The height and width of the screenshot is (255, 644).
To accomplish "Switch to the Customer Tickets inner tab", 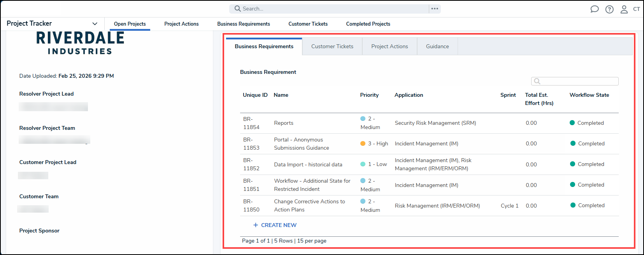I will [x=332, y=46].
